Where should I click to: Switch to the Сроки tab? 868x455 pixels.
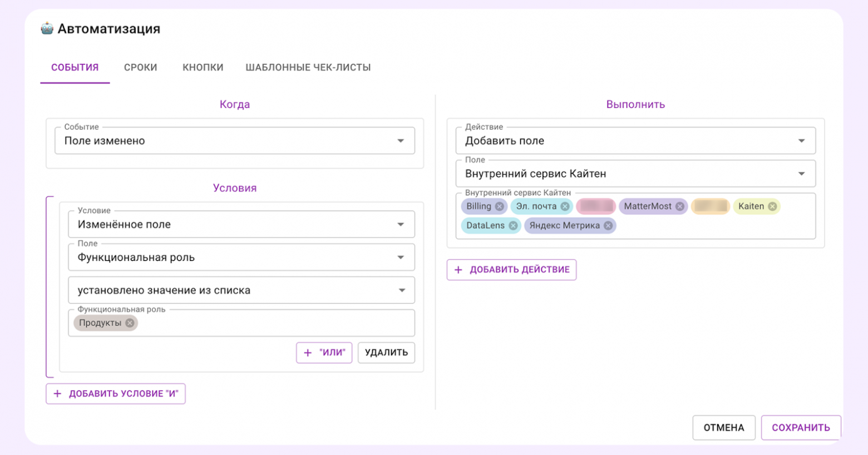(140, 67)
